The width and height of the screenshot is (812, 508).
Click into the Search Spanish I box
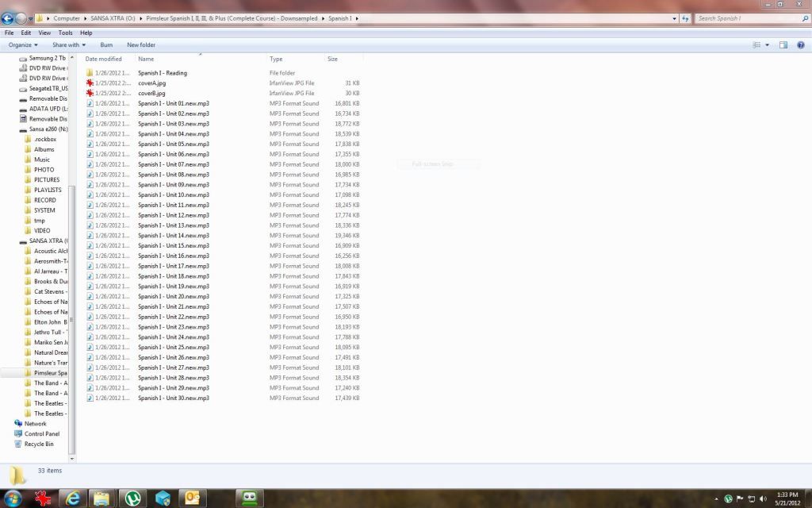[x=749, y=18]
